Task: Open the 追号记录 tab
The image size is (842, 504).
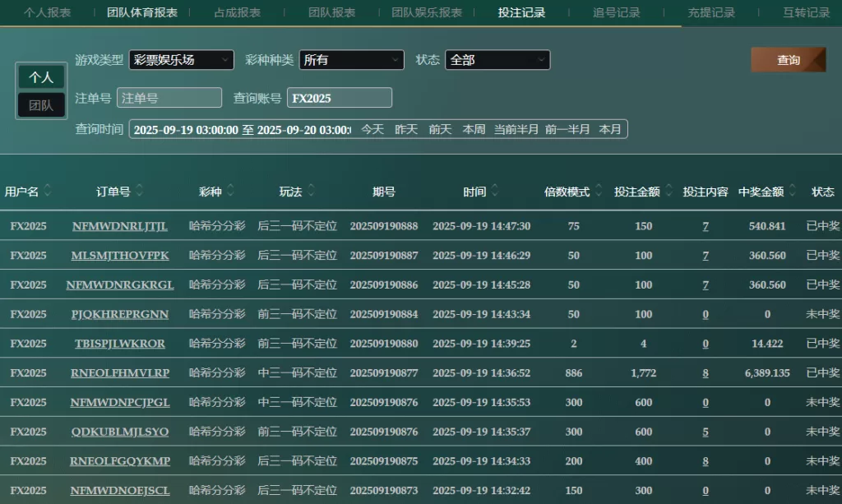Action: [x=616, y=12]
